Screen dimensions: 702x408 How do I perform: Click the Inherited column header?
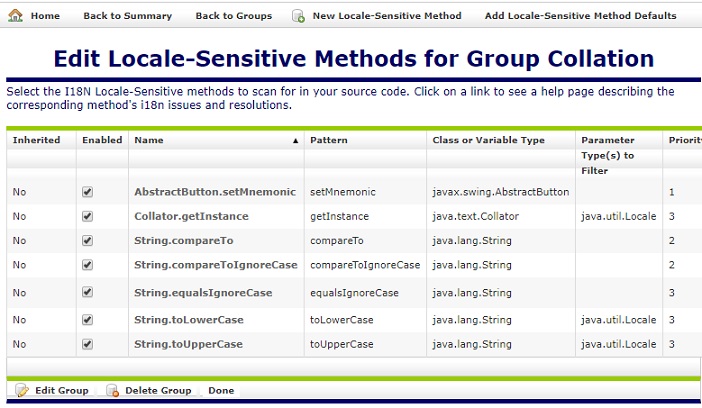coord(37,141)
